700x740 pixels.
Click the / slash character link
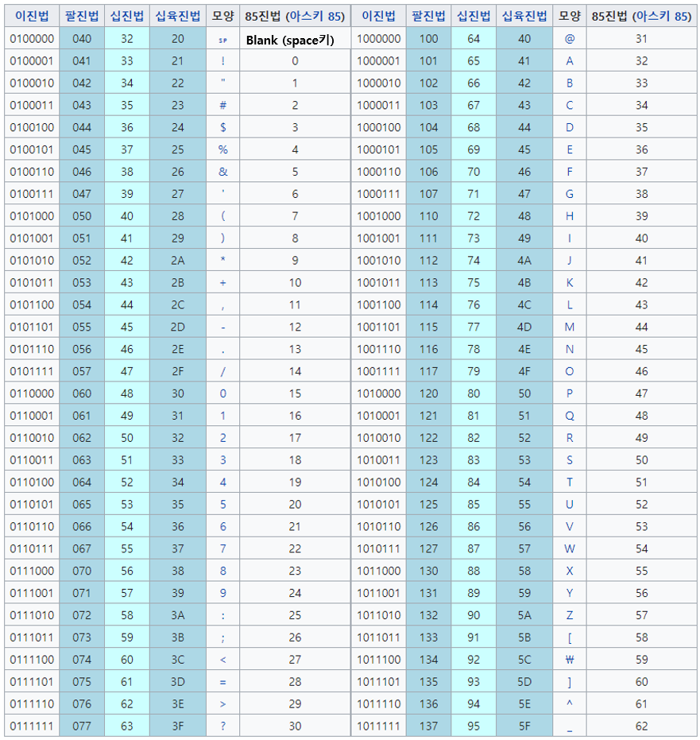coord(223,372)
